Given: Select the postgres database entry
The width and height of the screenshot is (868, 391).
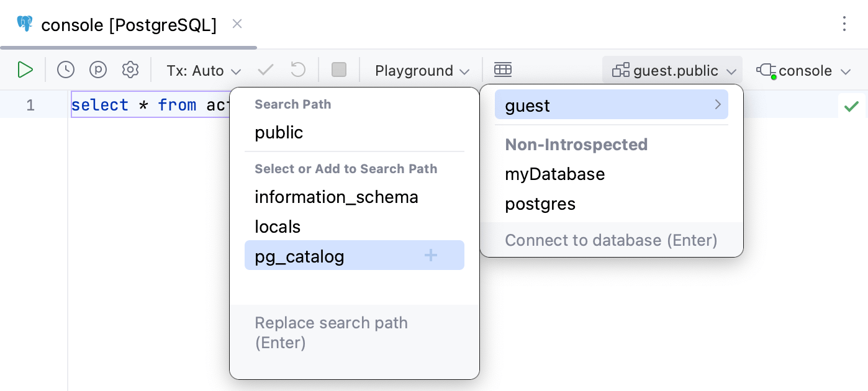Looking at the screenshot, I should (540, 204).
